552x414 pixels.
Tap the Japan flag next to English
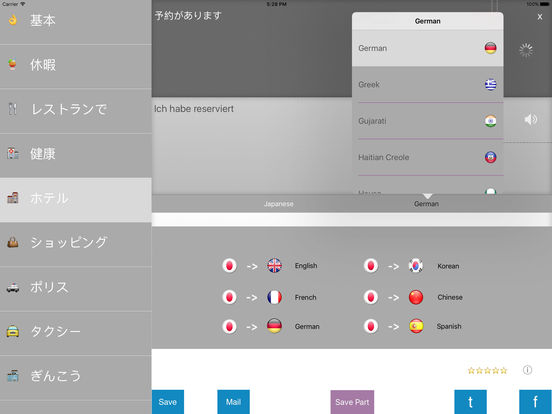229,265
